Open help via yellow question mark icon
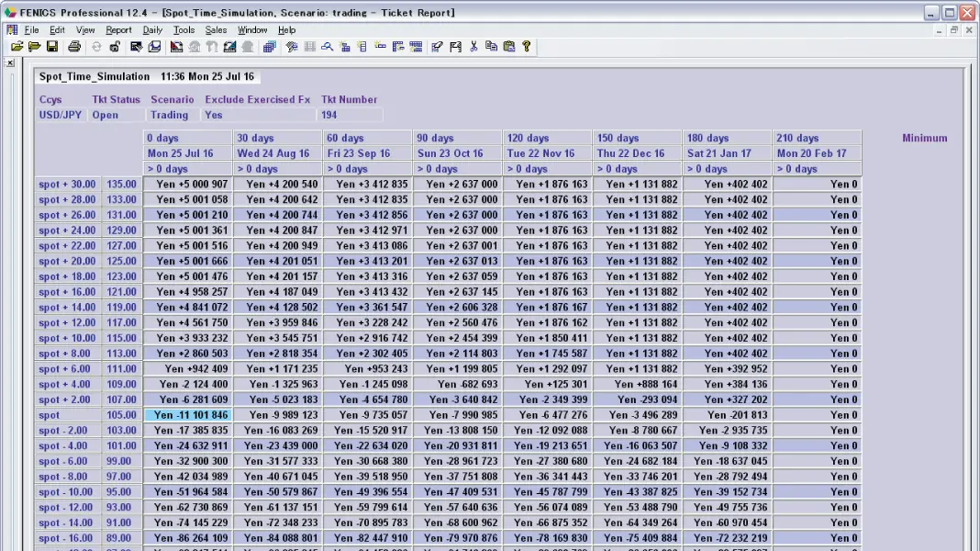Screen dimensions: 980x551 pyautogui.click(x=527, y=46)
